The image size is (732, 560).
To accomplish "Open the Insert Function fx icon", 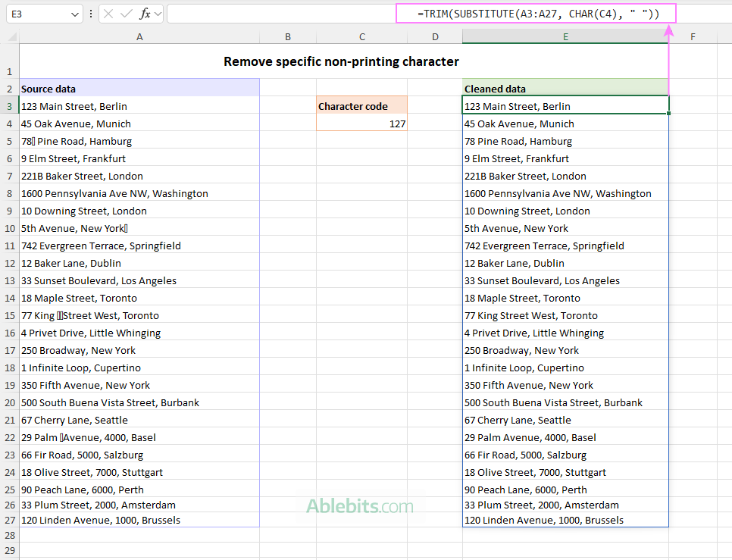I will (145, 14).
